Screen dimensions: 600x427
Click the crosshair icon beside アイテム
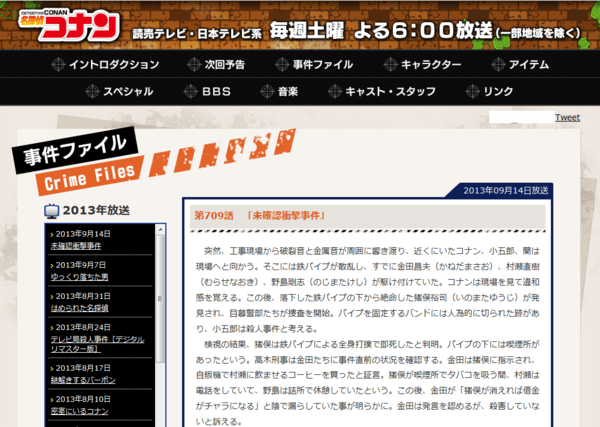click(x=495, y=65)
